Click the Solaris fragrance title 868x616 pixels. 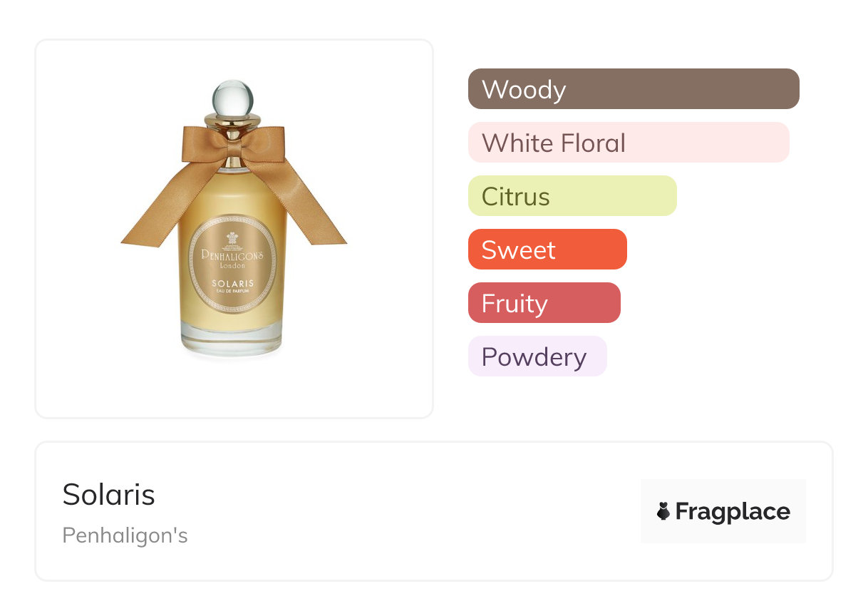(108, 494)
